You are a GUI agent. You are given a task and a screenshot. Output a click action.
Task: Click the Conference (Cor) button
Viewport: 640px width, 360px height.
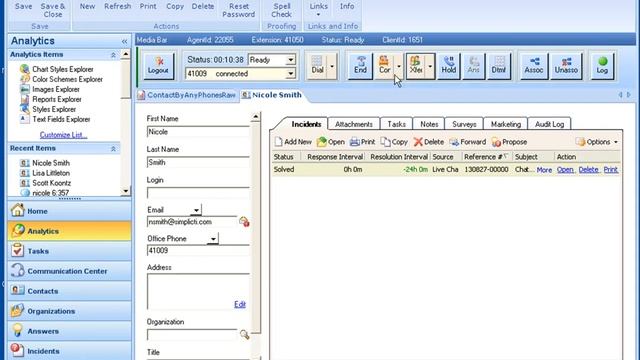tap(384, 65)
